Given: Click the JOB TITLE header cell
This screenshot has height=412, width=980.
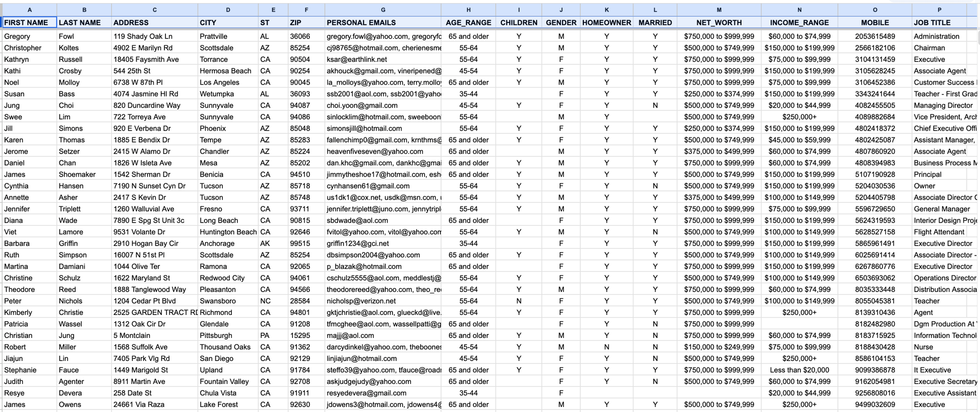Looking at the screenshot, I should pyautogui.click(x=939, y=22).
